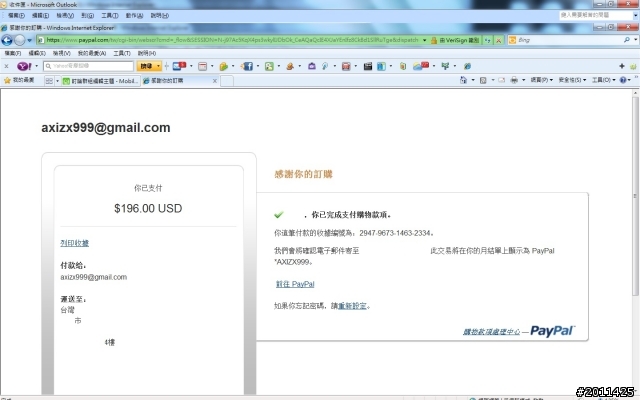640x400 pixels.
Task: Open the search provider dropdown arrow
Action: [x=636, y=40]
